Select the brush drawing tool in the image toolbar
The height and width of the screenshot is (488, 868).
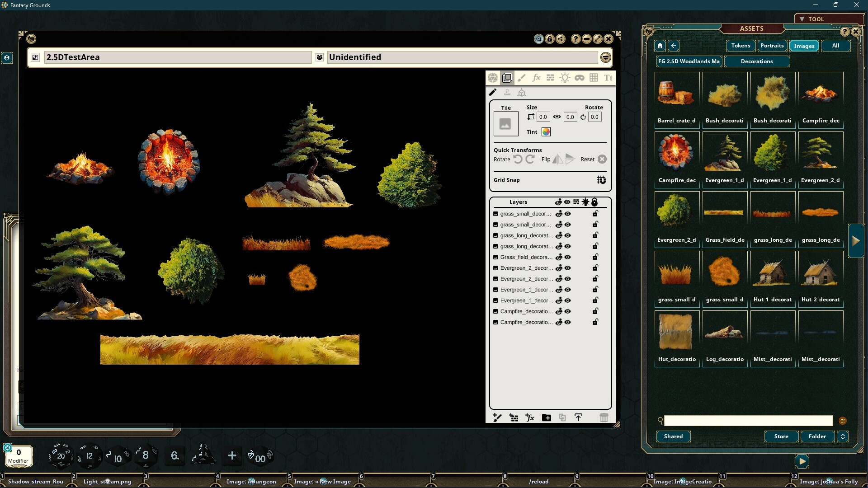[522, 77]
